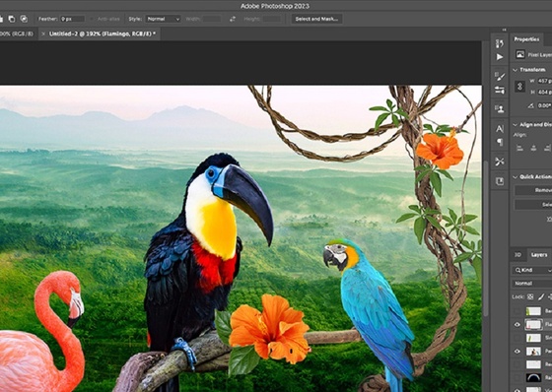Open the layer blend mode Normal dropdown
552x392 pixels.
[x=531, y=284]
